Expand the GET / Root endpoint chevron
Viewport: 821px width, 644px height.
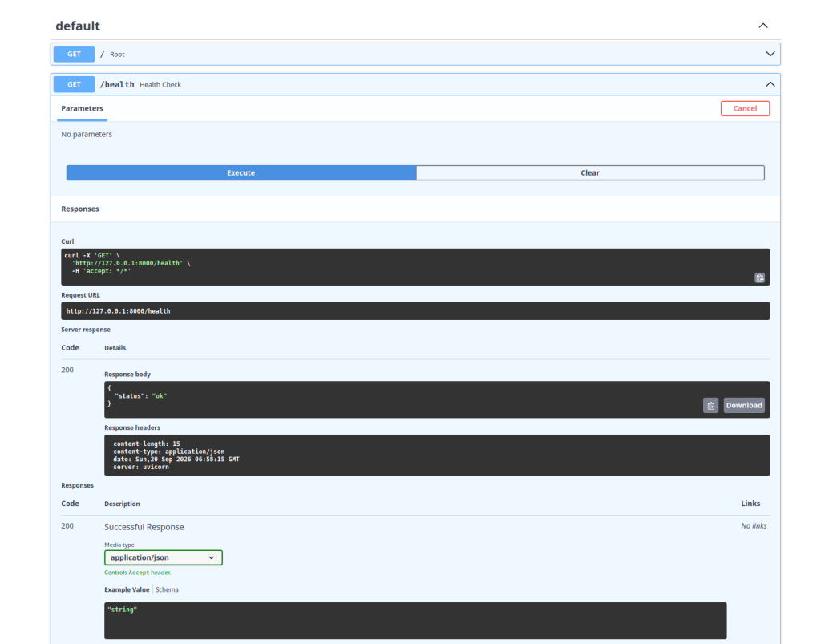[770, 54]
